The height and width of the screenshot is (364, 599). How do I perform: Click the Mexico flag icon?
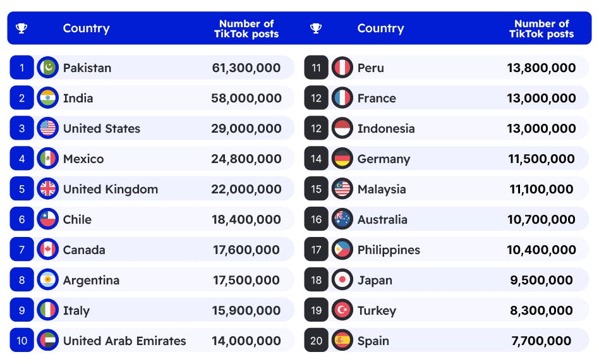point(47,159)
